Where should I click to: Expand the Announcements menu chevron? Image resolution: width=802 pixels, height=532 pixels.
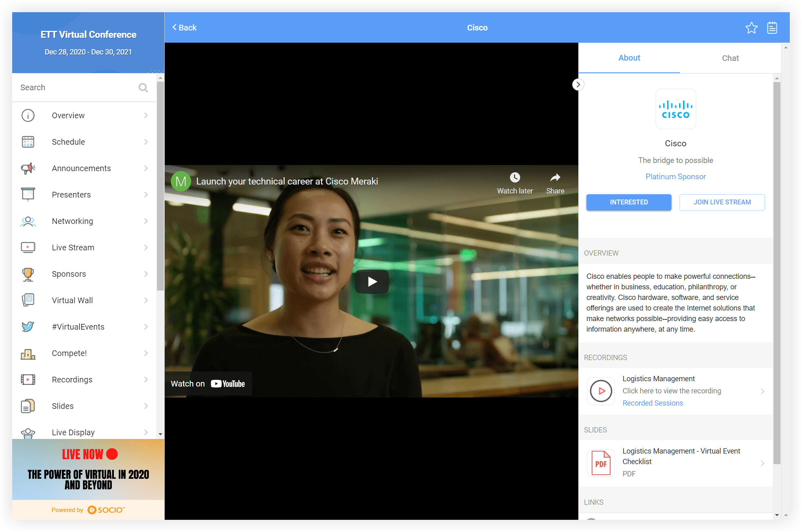coord(146,168)
